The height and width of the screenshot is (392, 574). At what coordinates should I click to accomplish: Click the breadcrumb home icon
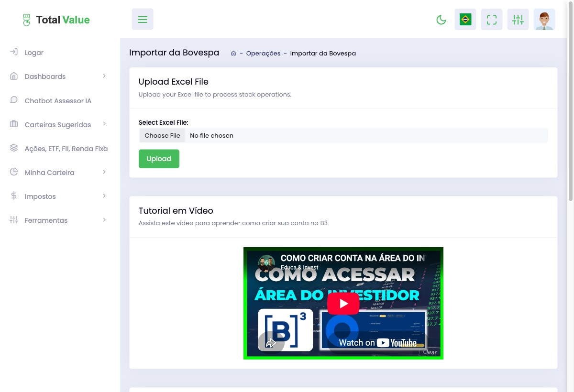pos(233,53)
